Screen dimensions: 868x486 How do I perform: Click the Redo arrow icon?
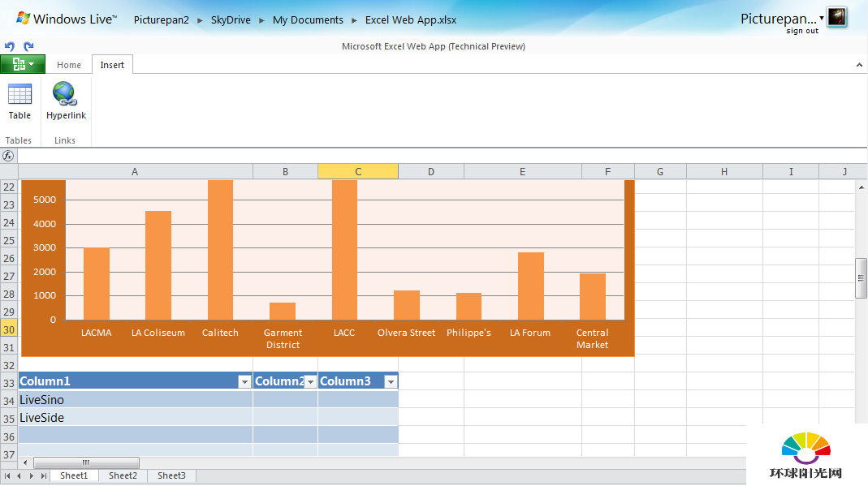click(x=28, y=46)
